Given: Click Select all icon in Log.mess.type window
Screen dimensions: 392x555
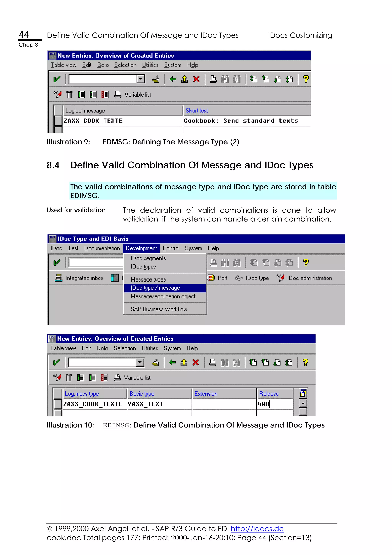Looking at the screenshot, I should pyautogui.click(x=81, y=377).
